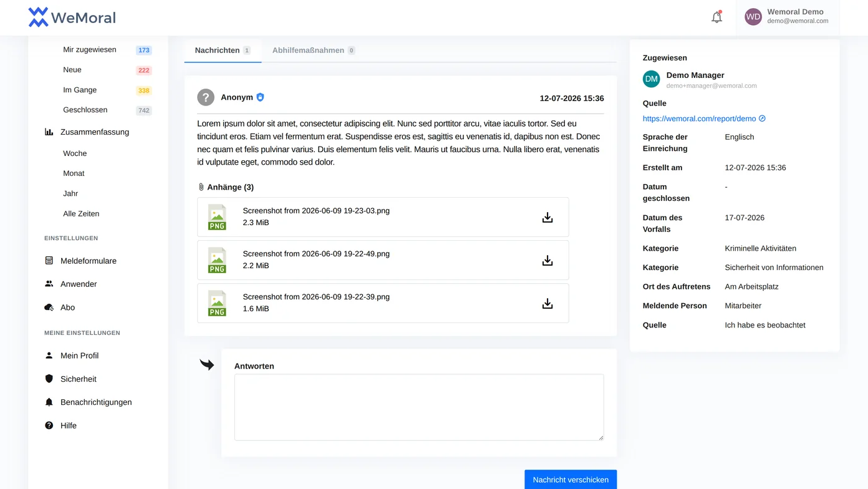Open Zusammenfassung section in sidebar
Image resolution: width=868 pixels, height=489 pixels.
pos(95,132)
